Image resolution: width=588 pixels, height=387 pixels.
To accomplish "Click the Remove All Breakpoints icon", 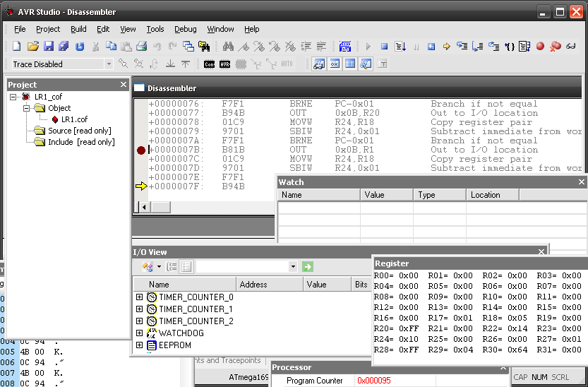I will click(556, 47).
